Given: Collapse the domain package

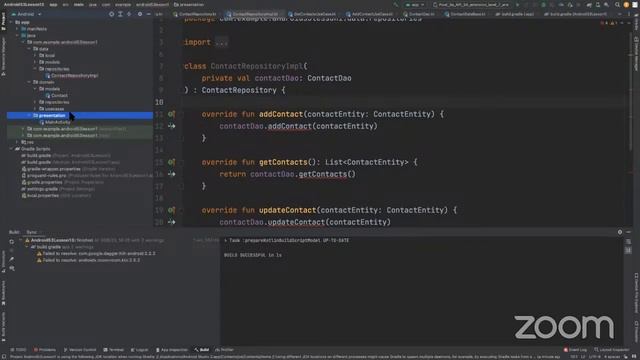Looking at the screenshot, I should (29, 82).
